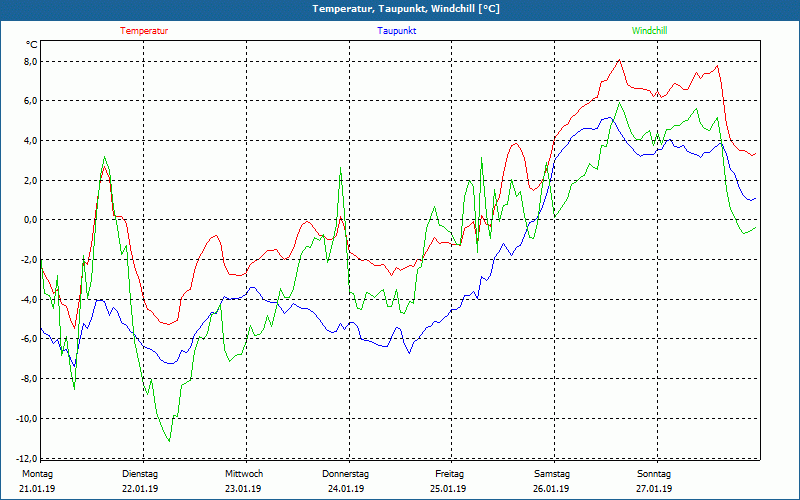Select the Samstag day label
The height and width of the screenshot is (500, 800).
[552, 473]
